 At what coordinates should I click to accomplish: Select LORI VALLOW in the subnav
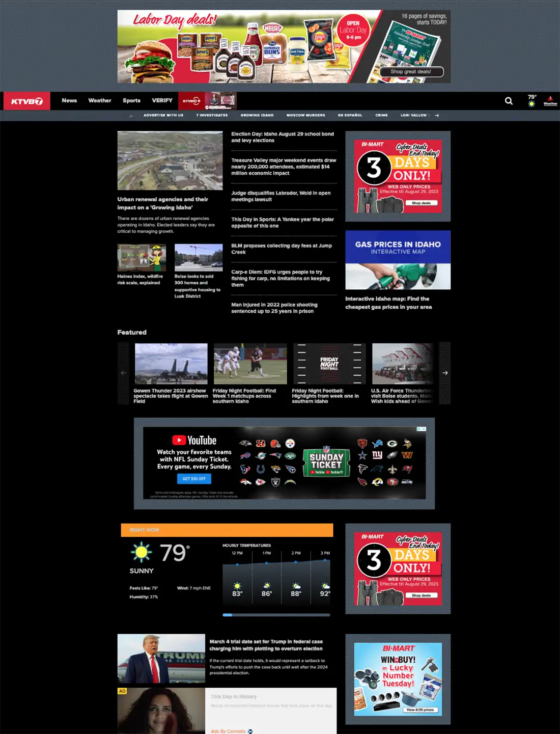pos(414,115)
